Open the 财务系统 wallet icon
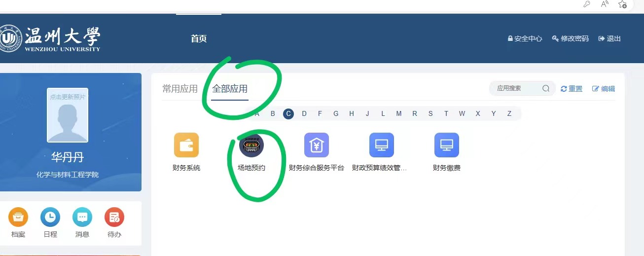The width and height of the screenshot is (644, 256). click(186, 145)
